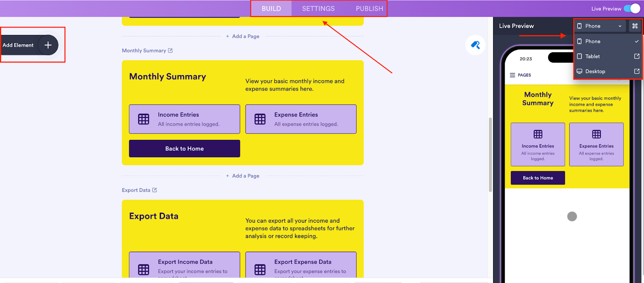644x283 pixels.
Task: Click Back to Home button in builder
Action: pyautogui.click(x=184, y=149)
